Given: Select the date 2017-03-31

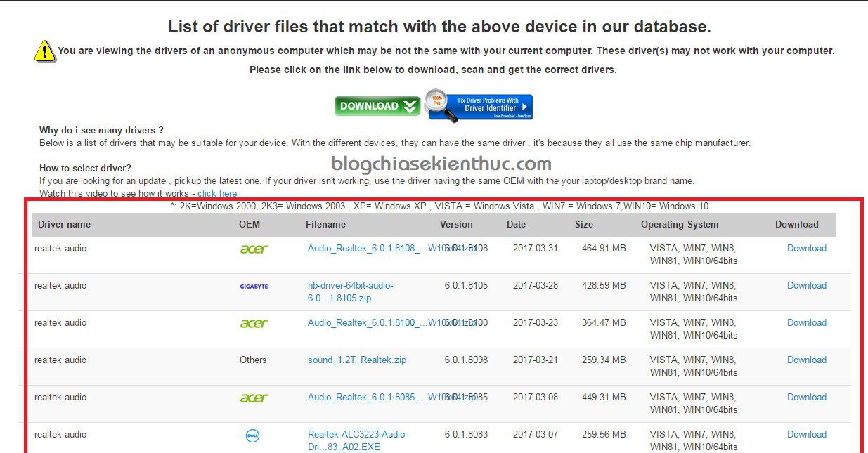Looking at the screenshot, I should coord(536,248).
